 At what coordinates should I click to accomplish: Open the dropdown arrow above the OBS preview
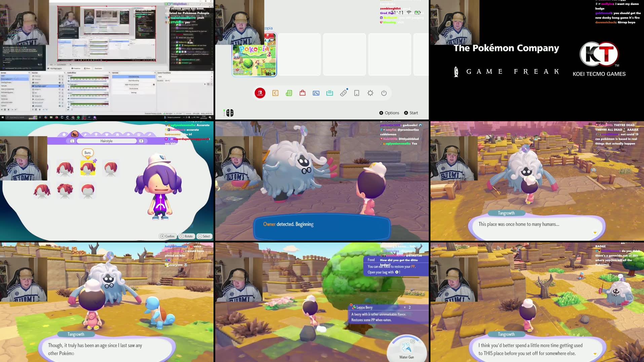tap(70, 64)
